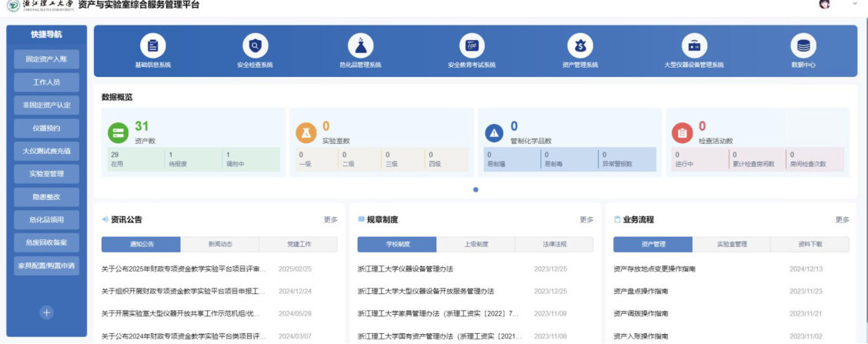The height and width of the screenshot is (344, 868).
Task: Click the user avatar in header
Action: point(824,4)
